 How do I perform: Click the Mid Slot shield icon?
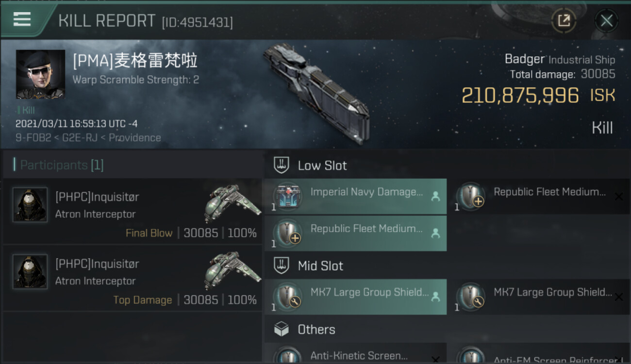tap(282, 265)
